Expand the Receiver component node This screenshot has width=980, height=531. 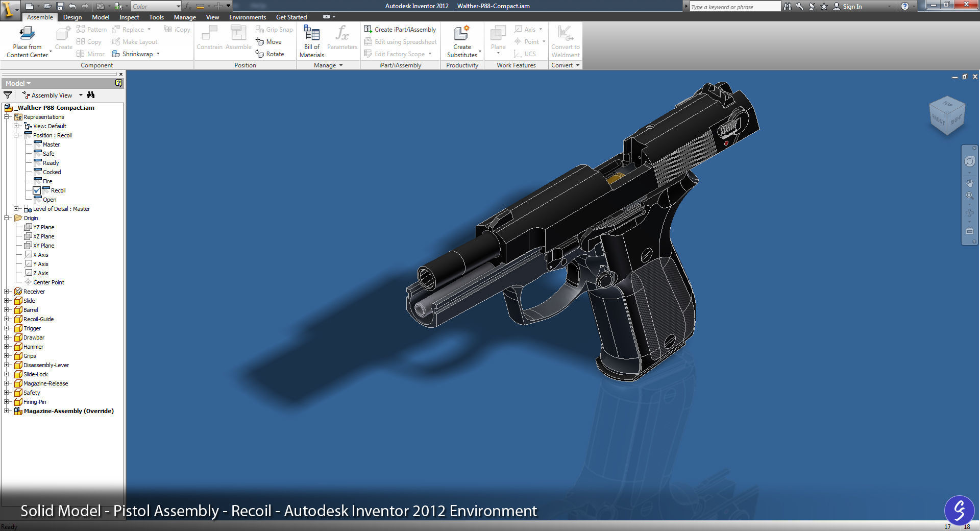pyautogui.click(x=7, y=292)
